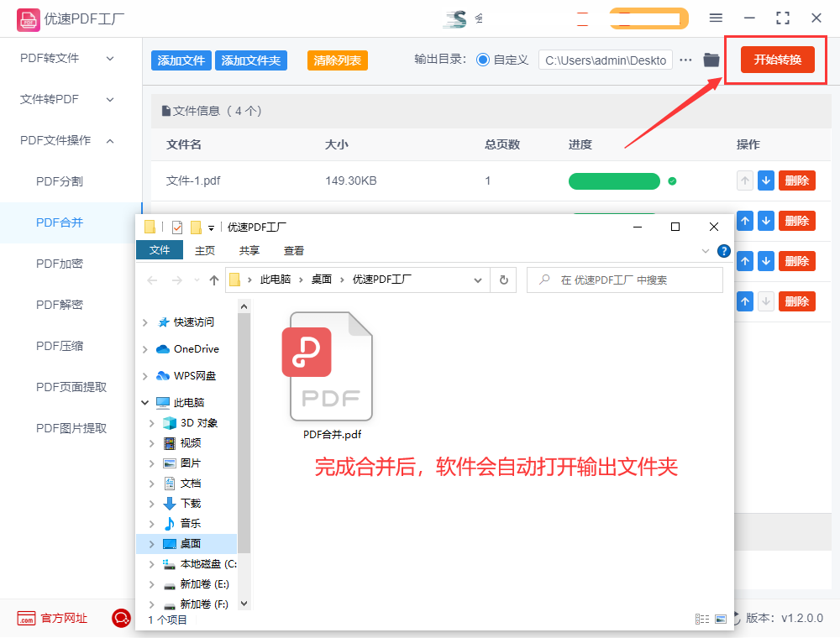The height and width of the screenshot is (638, 840).
Task: Open address bar history dropdown
Action: click(478, 280)
